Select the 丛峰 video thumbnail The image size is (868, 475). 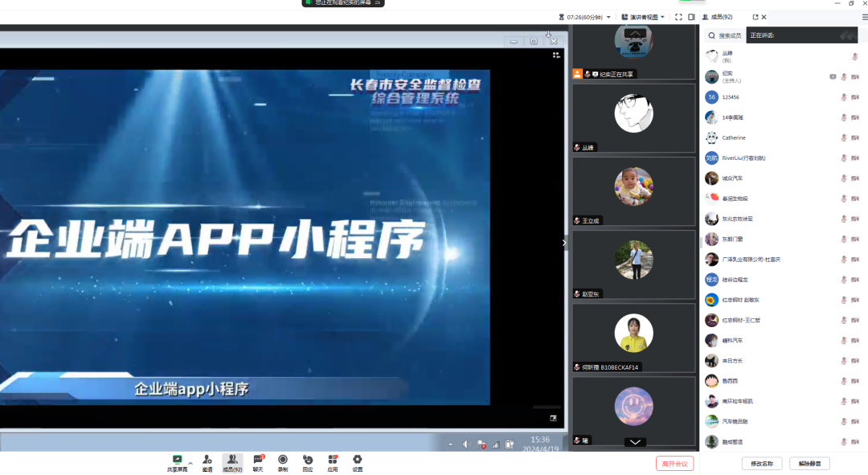point(634,118)
